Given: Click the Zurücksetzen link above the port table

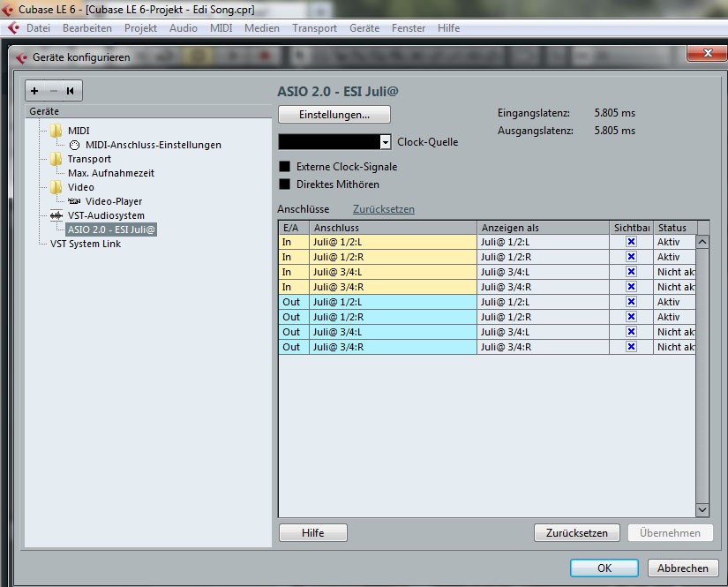Looking at the screenshot, I should 383,209.
